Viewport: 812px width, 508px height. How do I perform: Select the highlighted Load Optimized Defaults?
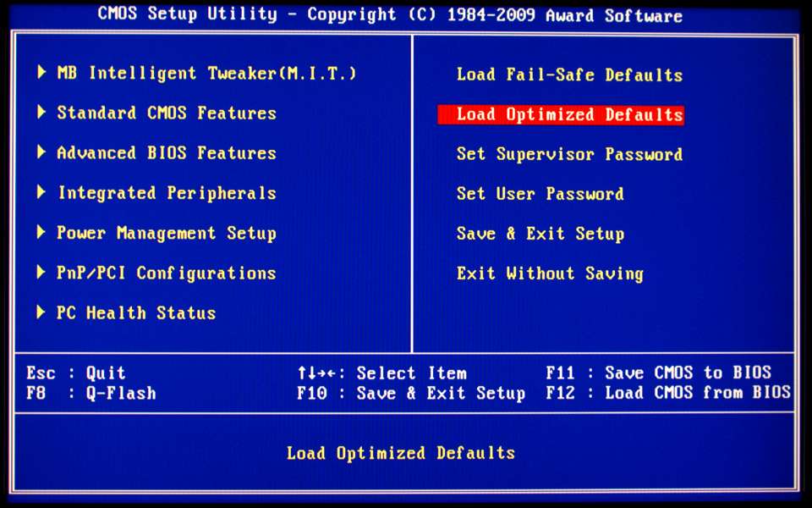tap(561, 114)
